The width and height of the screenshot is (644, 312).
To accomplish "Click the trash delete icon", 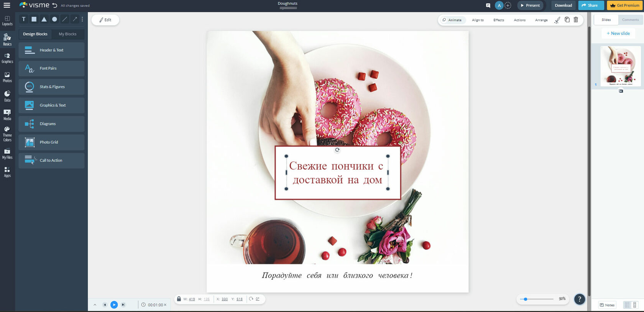I will click(576, 20).
